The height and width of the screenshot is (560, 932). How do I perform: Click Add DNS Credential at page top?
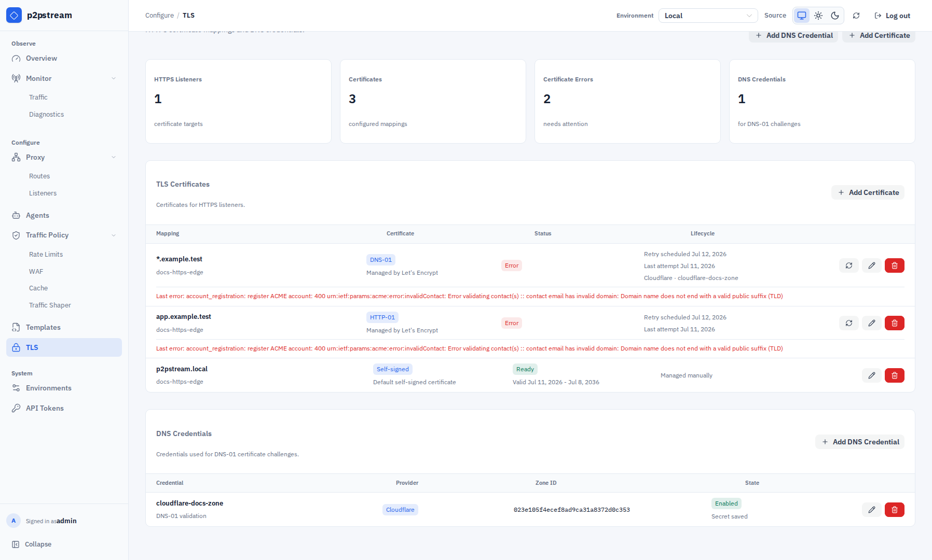coord(793,35)
